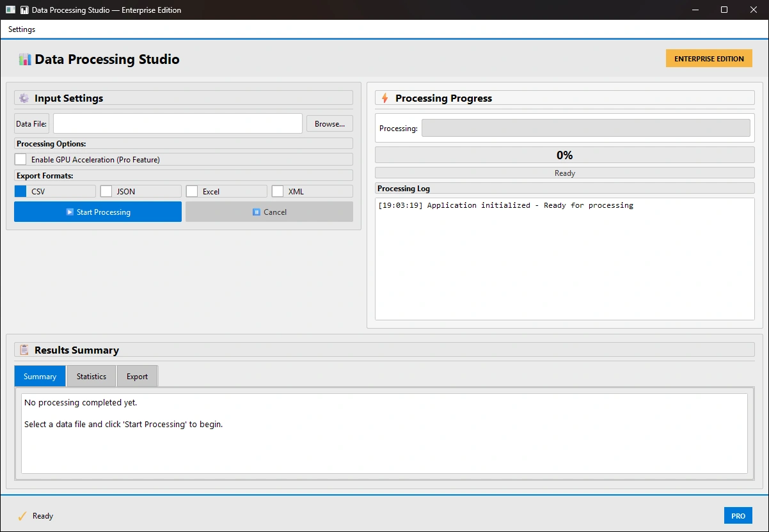
Task: Click inside the Processing Log text area
Action: tap(565, 259)
